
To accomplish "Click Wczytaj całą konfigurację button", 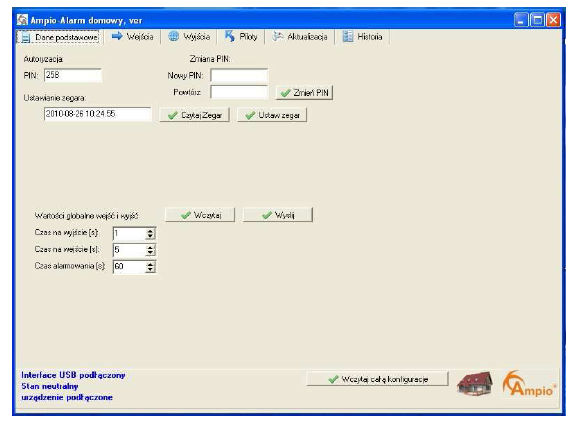I will [x=377, y=379].
